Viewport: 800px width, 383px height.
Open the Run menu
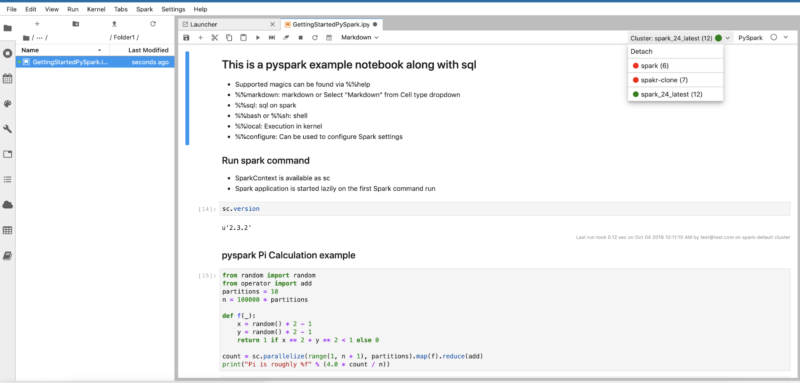tap(72, 9)
